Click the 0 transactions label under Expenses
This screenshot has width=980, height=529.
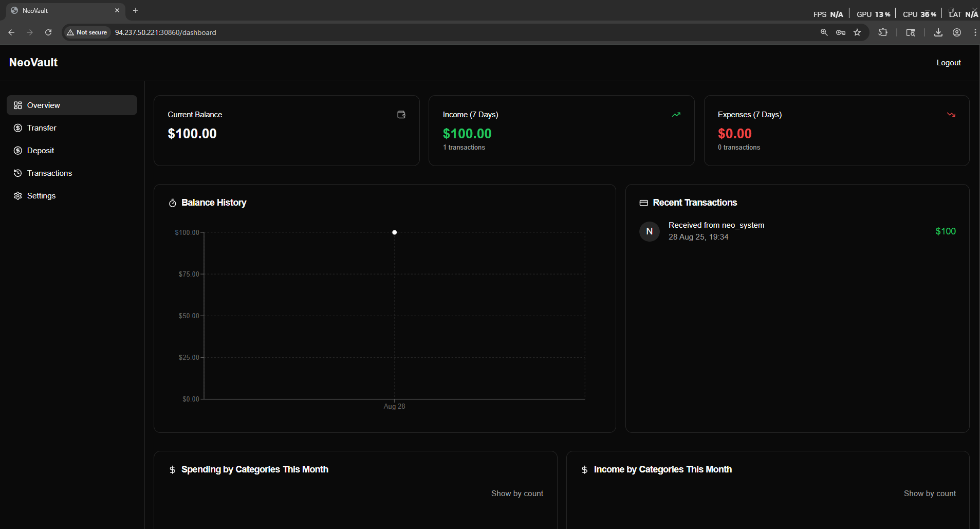(x=739, y=148)
